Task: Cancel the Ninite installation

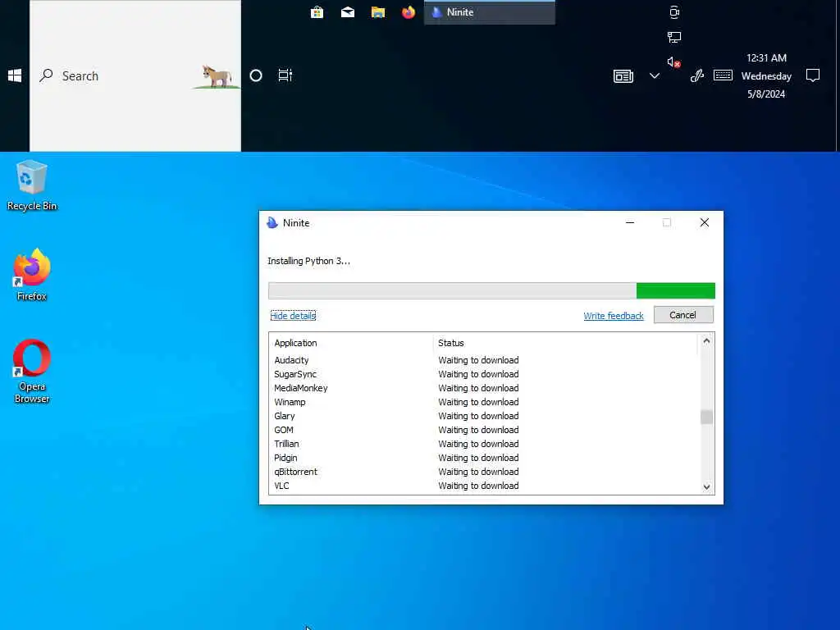Action: [x=683, y=315]
